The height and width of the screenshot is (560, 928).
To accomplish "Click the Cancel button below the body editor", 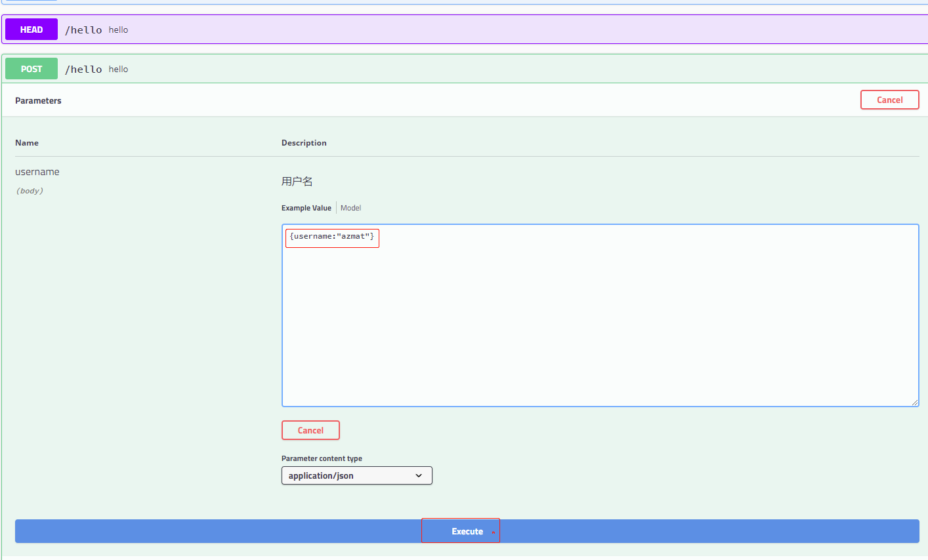I will [x=310, y=430].
